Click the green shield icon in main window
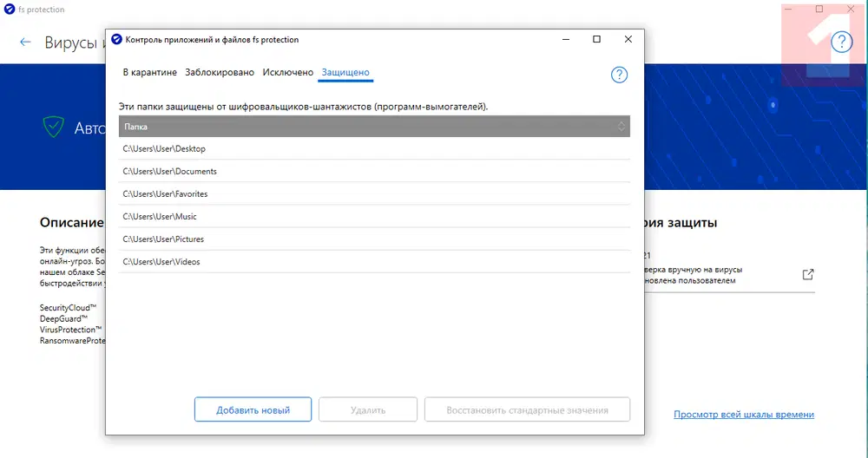The image size is (868, 458). 54,128
